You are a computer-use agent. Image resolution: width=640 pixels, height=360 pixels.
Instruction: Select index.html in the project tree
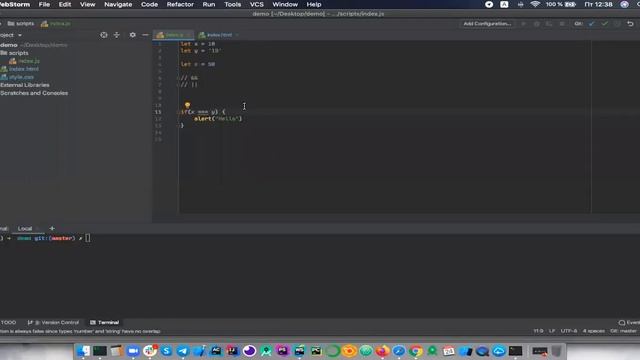(20, 69)
